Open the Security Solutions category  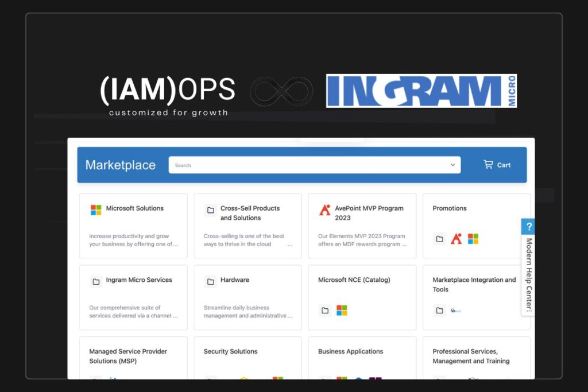(x=231, y=351)
